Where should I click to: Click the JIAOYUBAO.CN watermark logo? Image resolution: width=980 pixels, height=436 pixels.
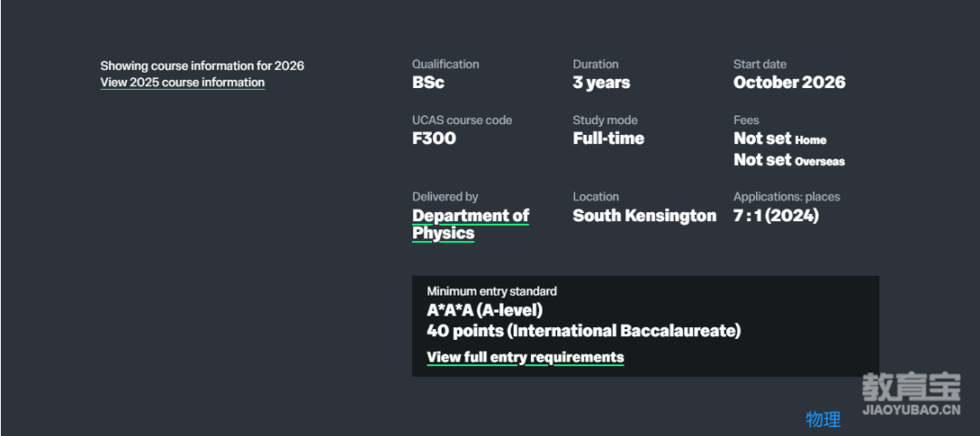[x=911, y=395]
